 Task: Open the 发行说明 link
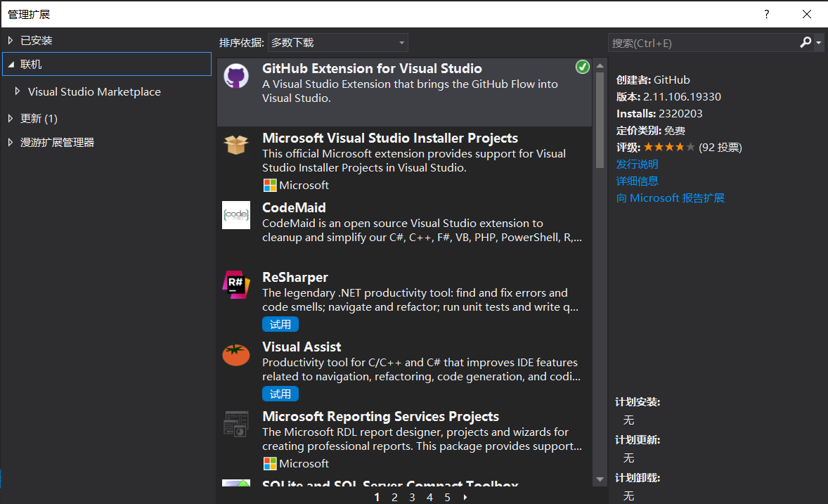pyautogui.click(x=638, y=164)
